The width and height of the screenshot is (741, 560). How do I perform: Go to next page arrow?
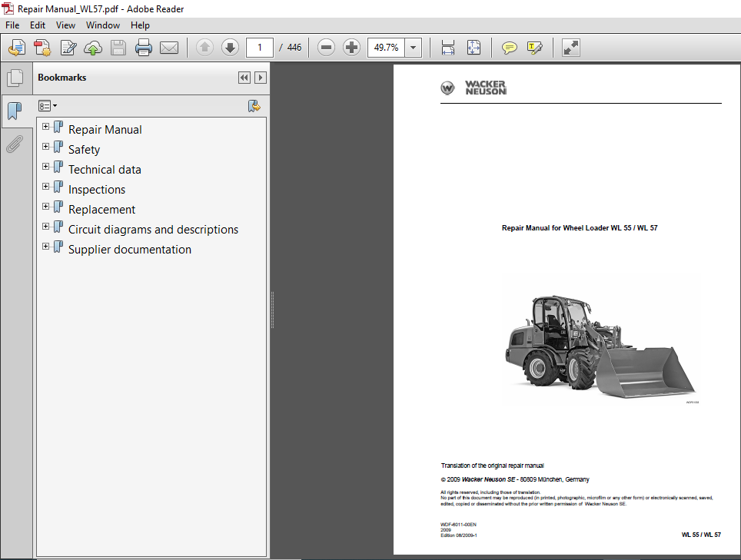(230, 47)
